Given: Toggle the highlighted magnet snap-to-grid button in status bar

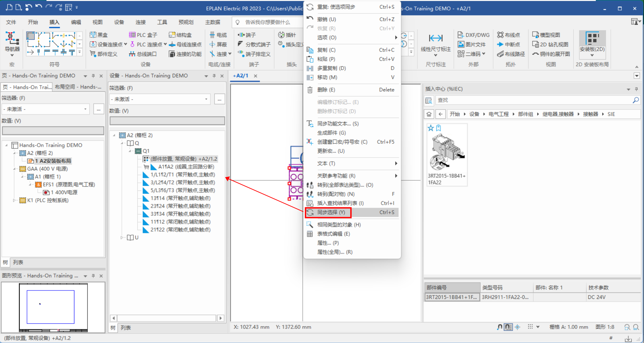Looking at the screenshot, I should 508,327.
